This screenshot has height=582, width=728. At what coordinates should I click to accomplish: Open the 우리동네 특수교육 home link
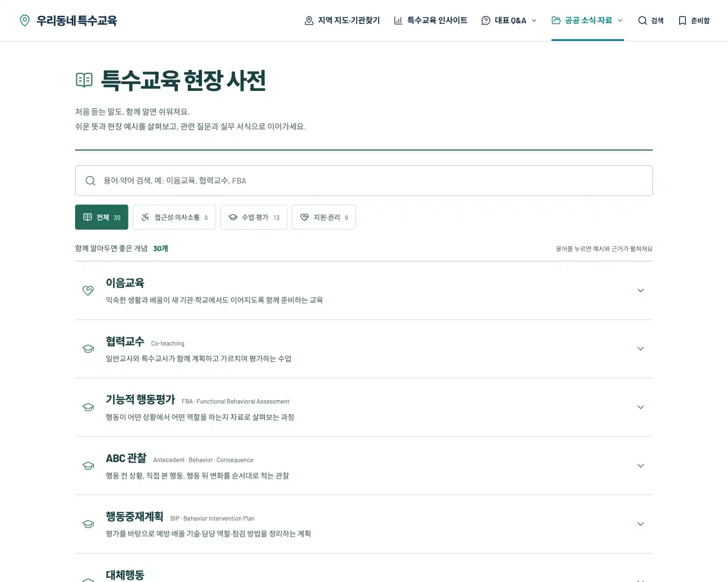click(x=68, y=20)
